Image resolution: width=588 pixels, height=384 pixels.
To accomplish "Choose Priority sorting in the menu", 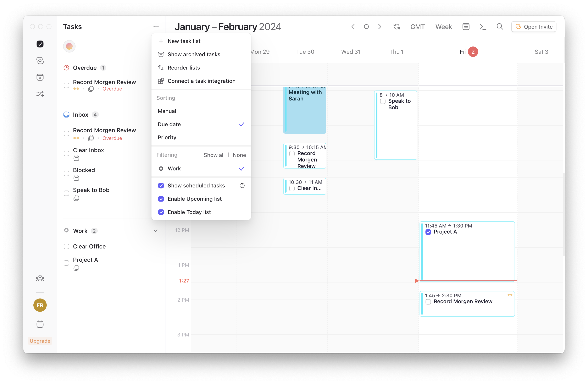I will tap(167, 137).
